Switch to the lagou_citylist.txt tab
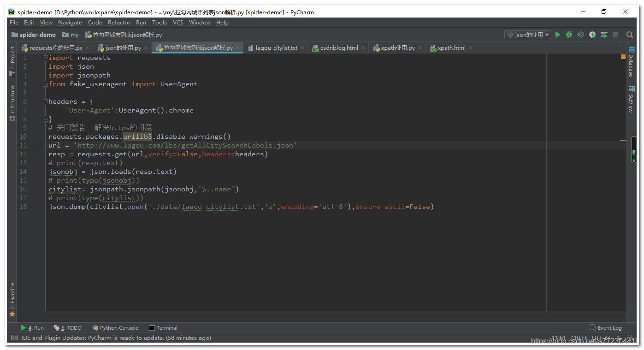The height and width of the screenshot is (350, 644). (276, 47)
